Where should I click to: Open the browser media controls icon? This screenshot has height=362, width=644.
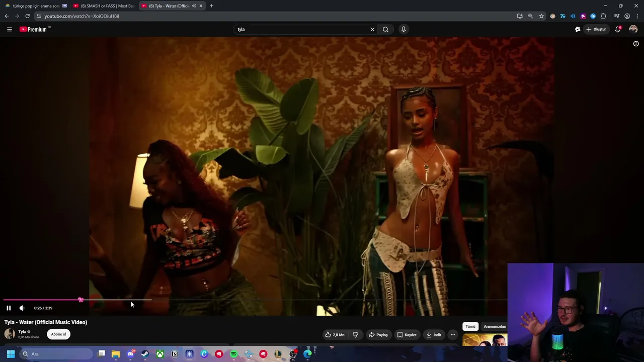[617, 16]
